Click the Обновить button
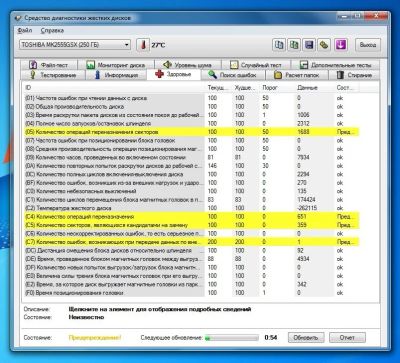 point(306,337)
